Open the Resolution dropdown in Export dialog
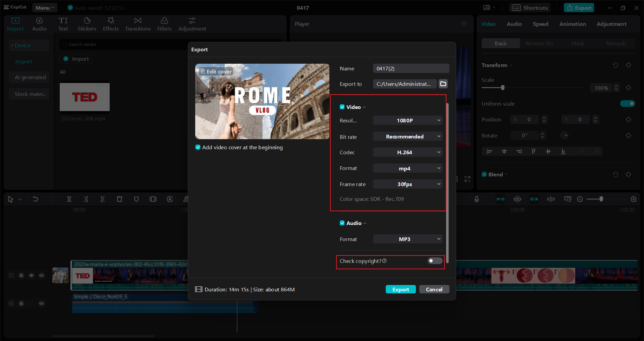This screenshot has height=341, width=644. (x=408, y=120)
